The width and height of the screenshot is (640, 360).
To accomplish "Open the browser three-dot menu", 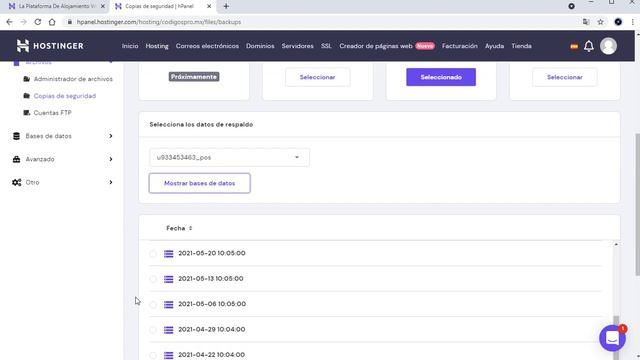I will tap(633, 22).
